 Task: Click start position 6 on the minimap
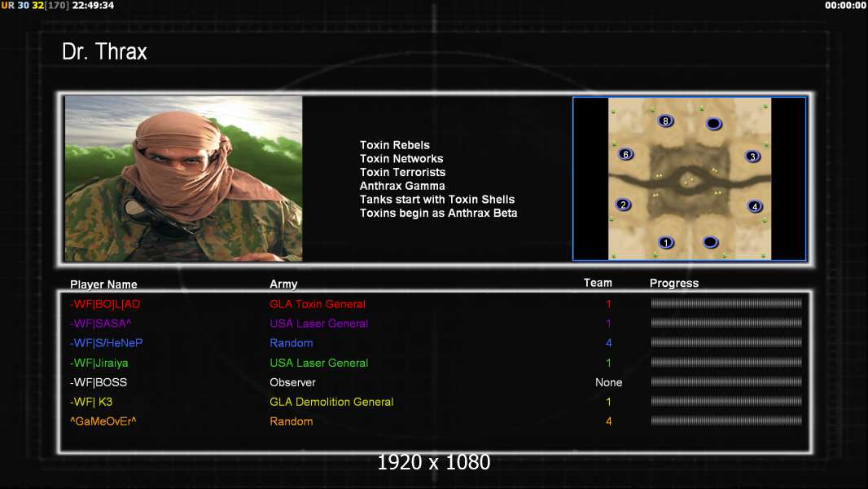pyautogui.click(x=625, y=155)
